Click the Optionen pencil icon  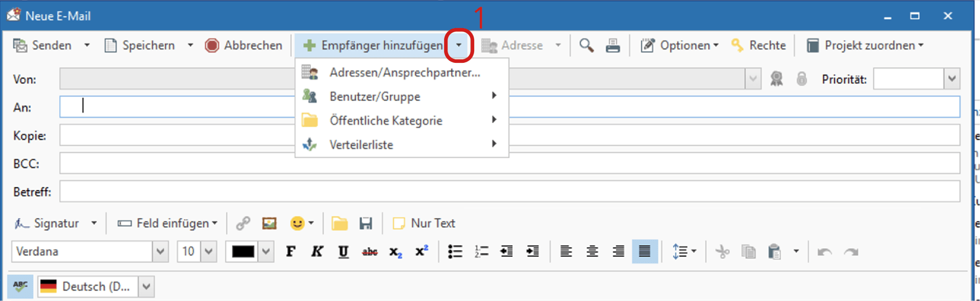click(x=648, y=45)
